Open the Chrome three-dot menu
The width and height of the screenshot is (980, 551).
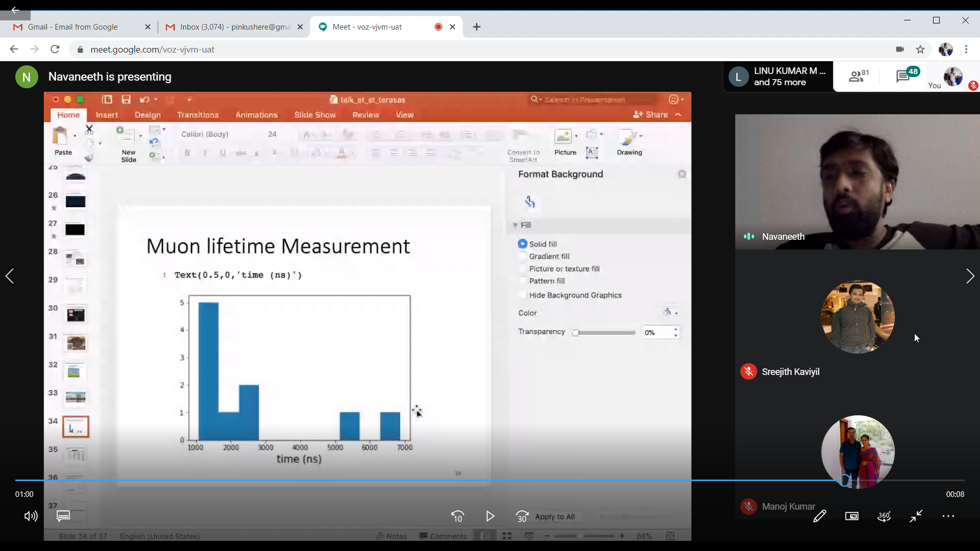coord(966,49)
